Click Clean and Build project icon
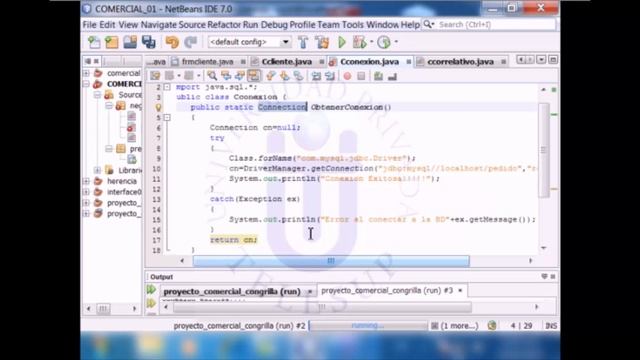 pyautogui.click(x=322, y=42)
